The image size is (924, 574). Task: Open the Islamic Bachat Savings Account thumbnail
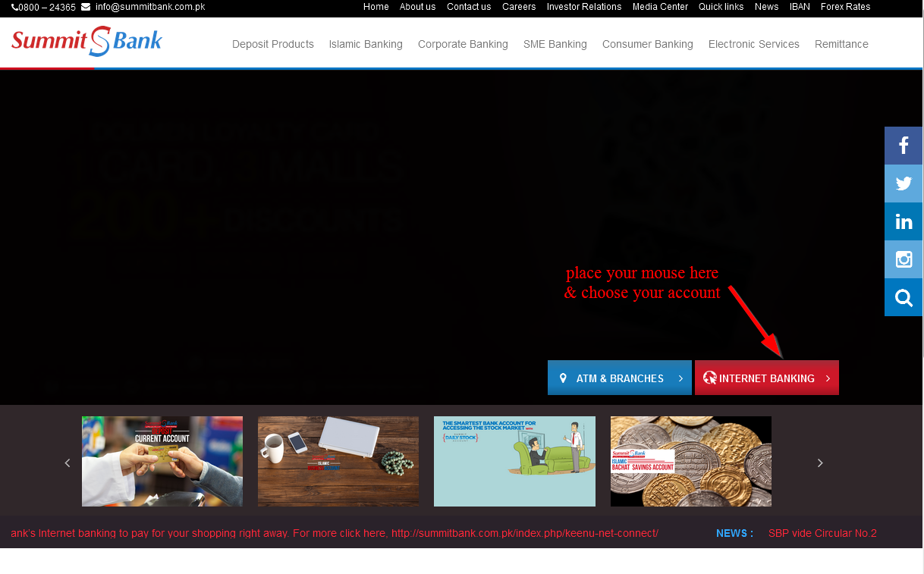click(691, 461)
